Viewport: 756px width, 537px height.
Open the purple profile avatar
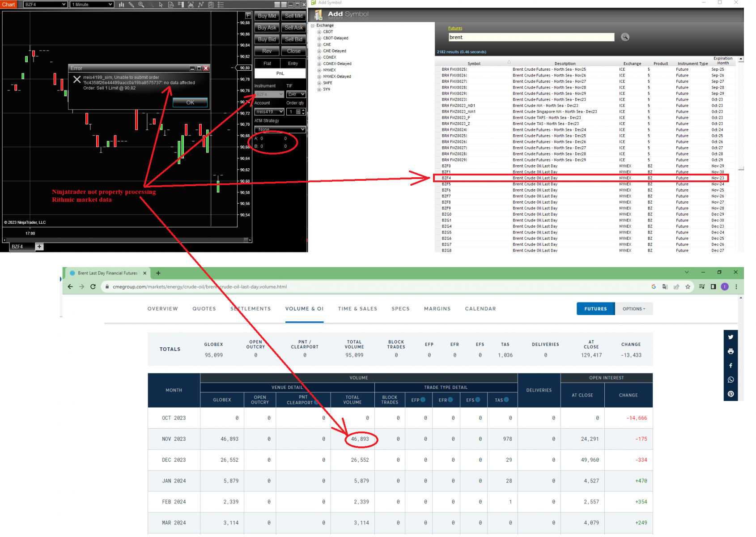pos(725,287)
